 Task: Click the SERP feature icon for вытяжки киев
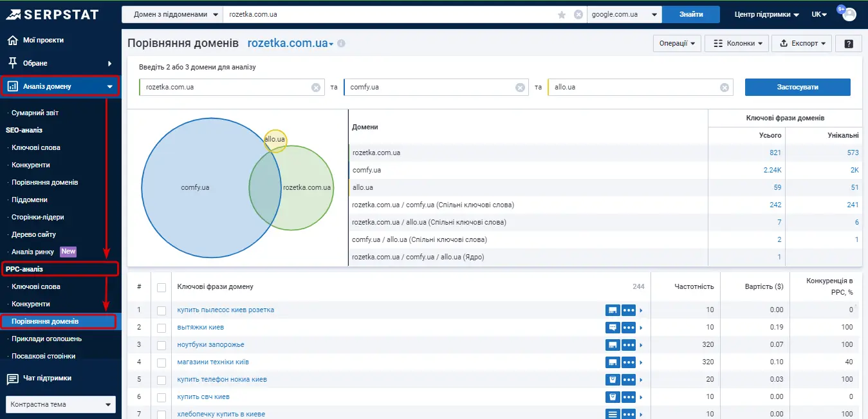(613, 328)
